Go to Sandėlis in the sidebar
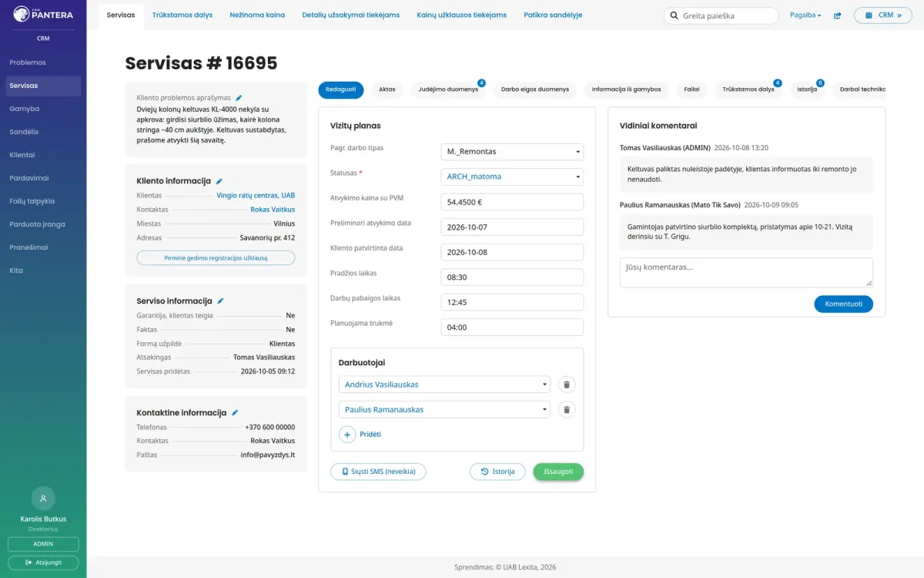 point(43,132)
